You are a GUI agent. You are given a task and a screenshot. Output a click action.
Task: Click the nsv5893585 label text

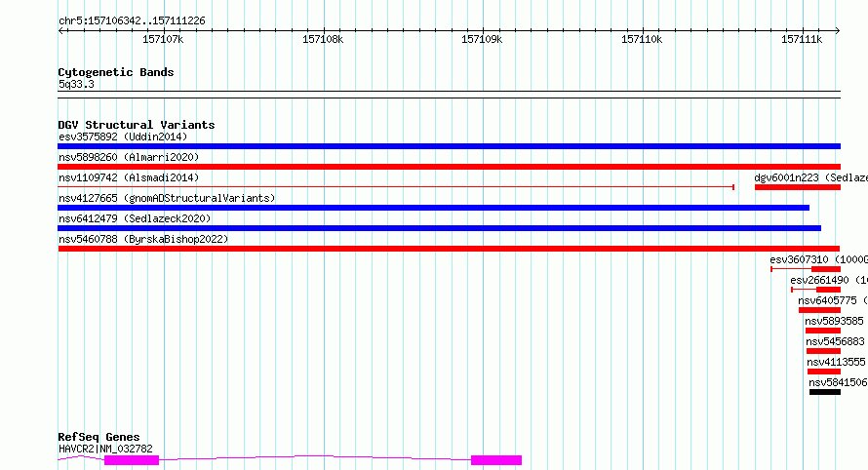834,321
